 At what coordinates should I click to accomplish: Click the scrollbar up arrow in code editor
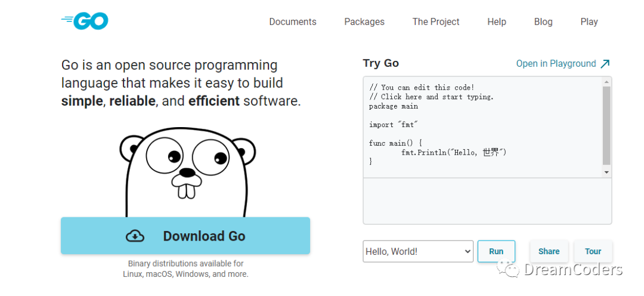[x=606, y=81]
